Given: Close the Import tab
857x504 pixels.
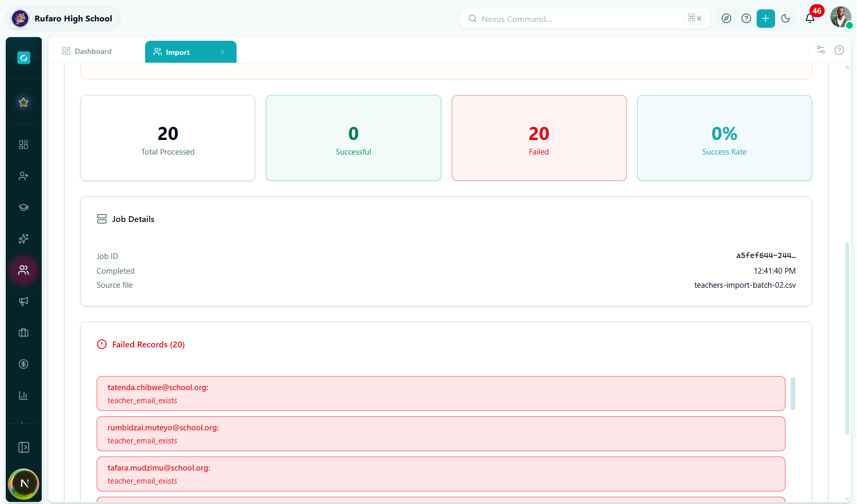Looking at the screenshot, I should [222, 52].
